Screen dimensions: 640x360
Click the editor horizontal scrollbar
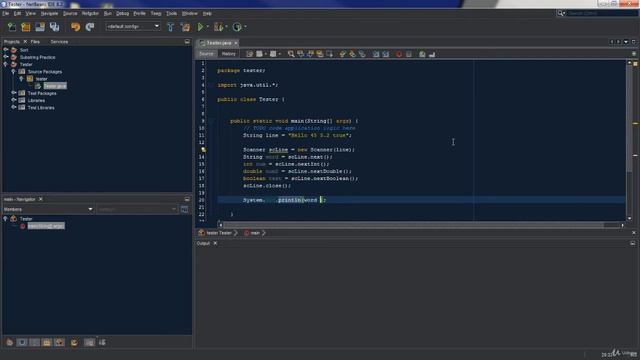pyautogui.click(x=413, y=225)
